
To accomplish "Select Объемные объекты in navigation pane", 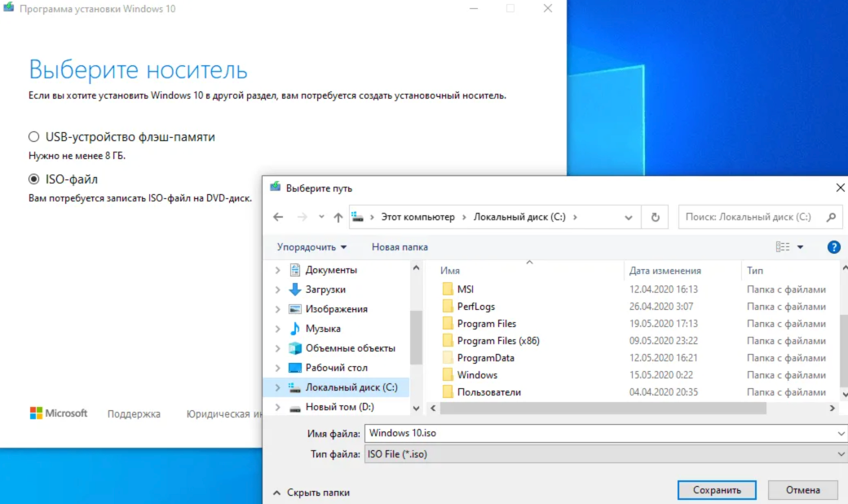I will [350, 348].
